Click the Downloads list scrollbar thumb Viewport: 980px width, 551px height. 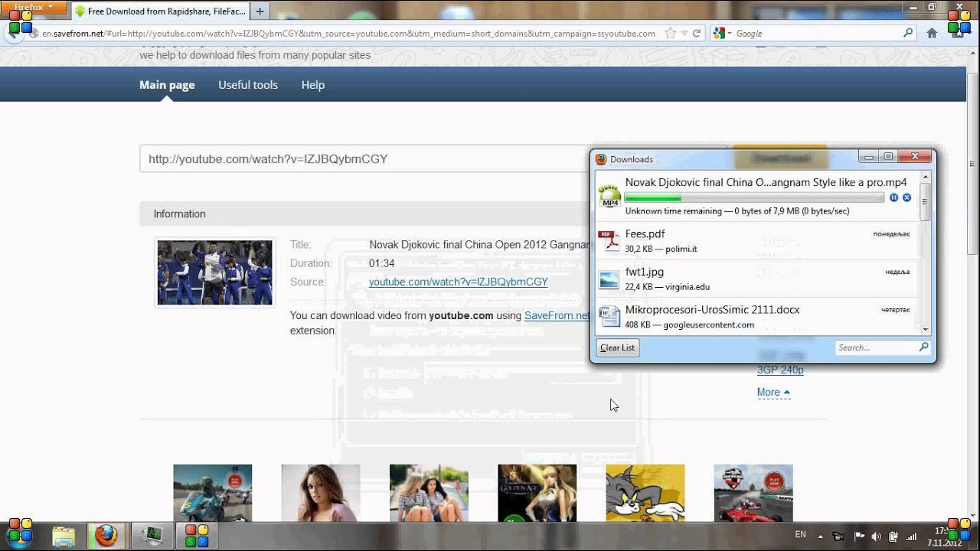(925, 203)
